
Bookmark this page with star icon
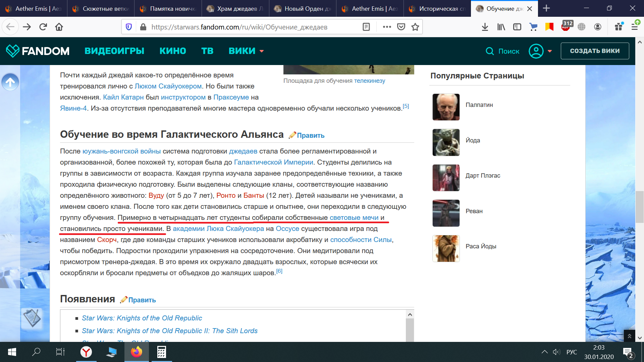point(415,27)
